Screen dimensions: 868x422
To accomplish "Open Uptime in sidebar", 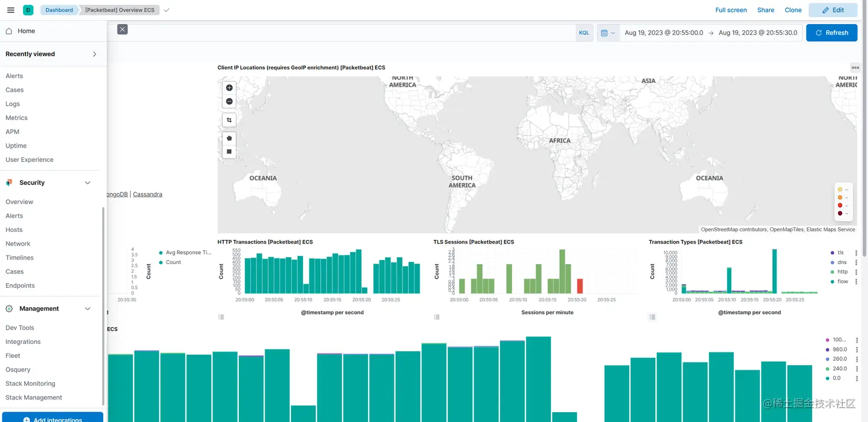I will point(16,146).
